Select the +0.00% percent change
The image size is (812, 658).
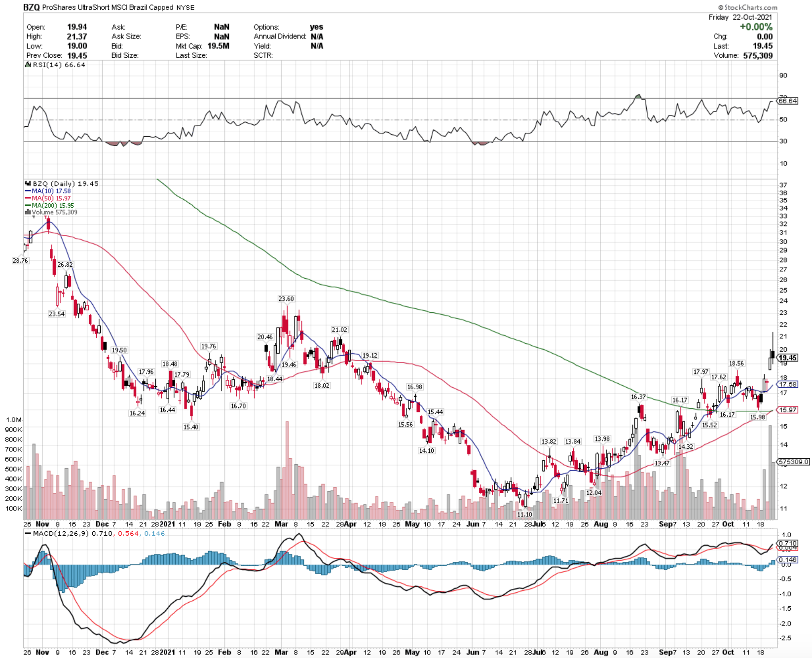click(x=756, y=27)
